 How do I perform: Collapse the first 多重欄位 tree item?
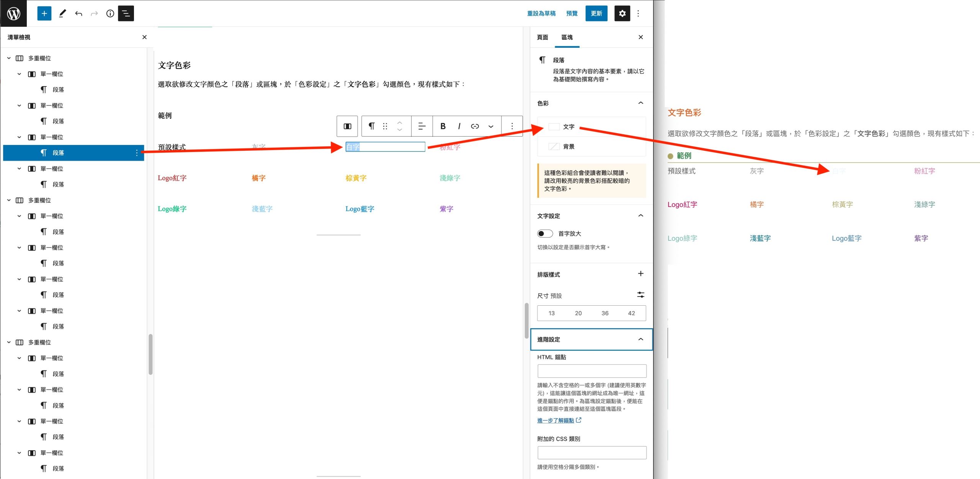pyautogui.click(x=9, y=58)
